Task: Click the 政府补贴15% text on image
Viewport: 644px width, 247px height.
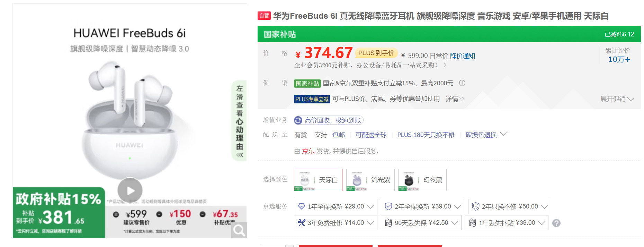Action: 58,199
